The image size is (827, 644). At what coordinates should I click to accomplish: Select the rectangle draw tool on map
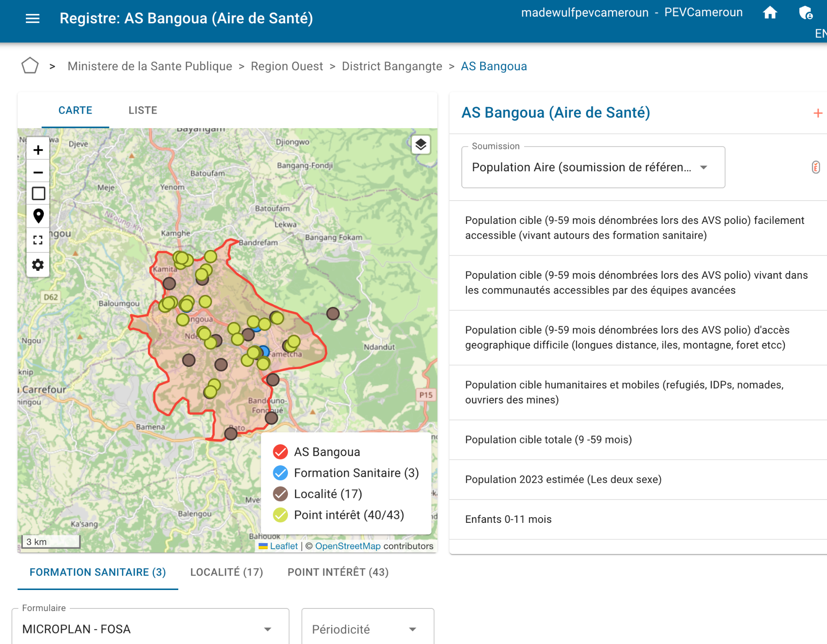point(38,194)
